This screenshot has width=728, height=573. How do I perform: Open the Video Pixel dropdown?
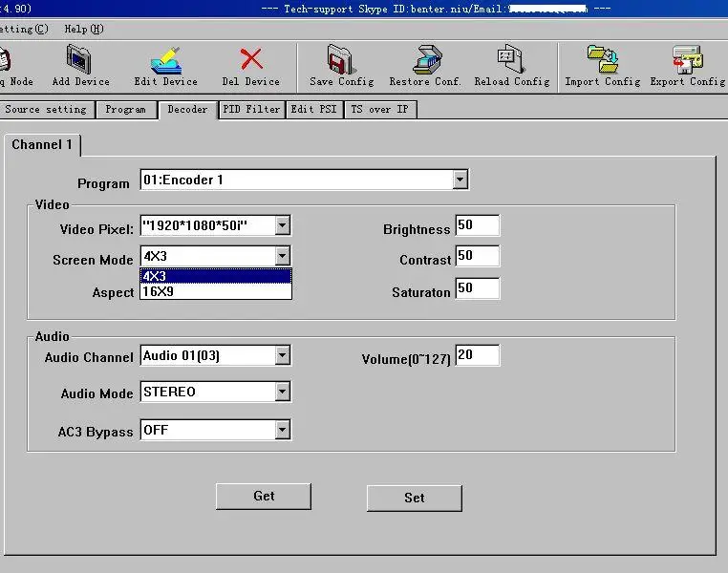click(x=282, y=226)
